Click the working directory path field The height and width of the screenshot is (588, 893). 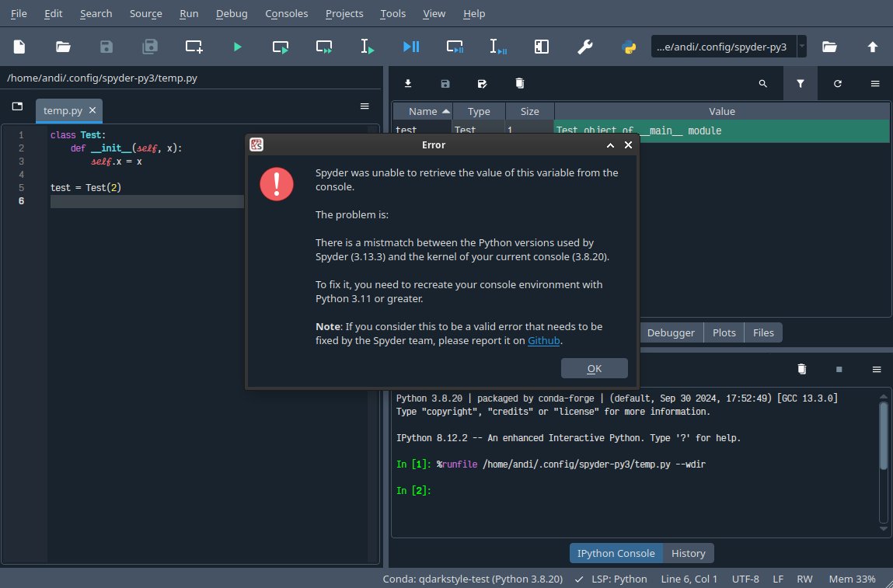click(x=724, y=47)
